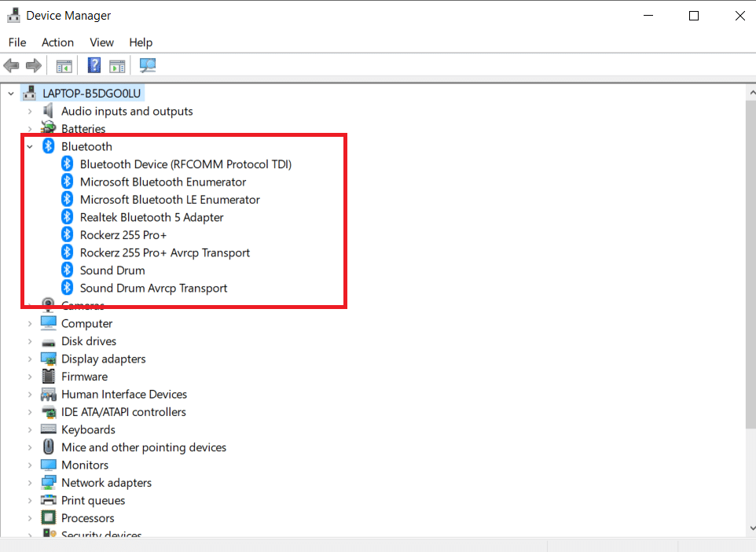Expand the Keyboards category
The image size is (756, 552).
30,430
